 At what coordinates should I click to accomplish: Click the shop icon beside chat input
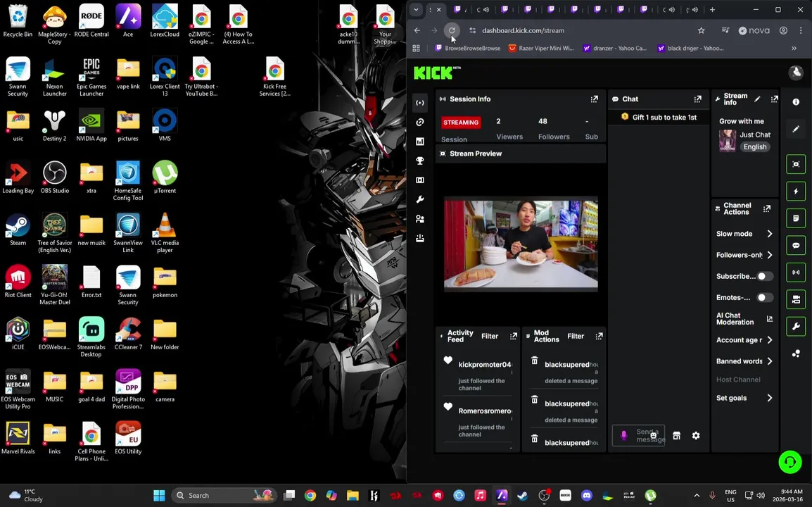tap(676, 435)
